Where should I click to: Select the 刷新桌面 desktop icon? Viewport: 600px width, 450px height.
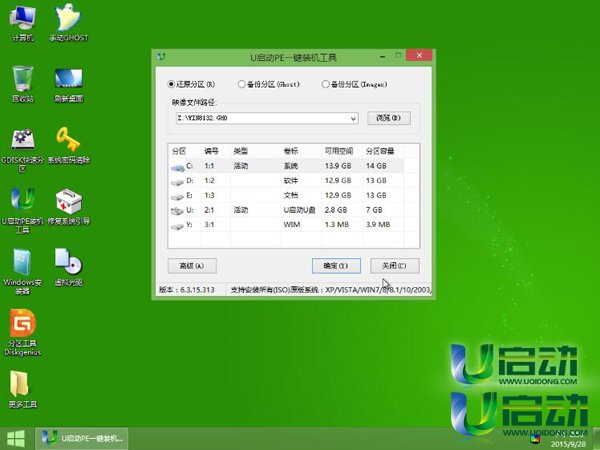[x=68, y=85]
